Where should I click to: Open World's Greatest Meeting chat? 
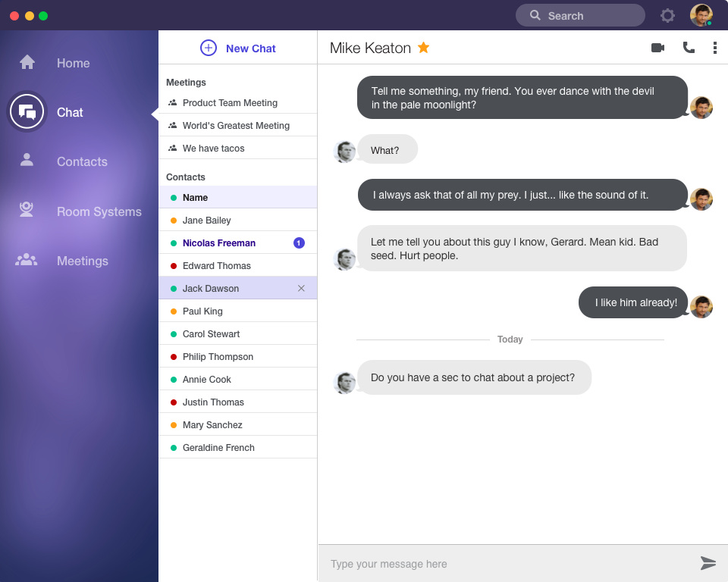tap(237, 125)
